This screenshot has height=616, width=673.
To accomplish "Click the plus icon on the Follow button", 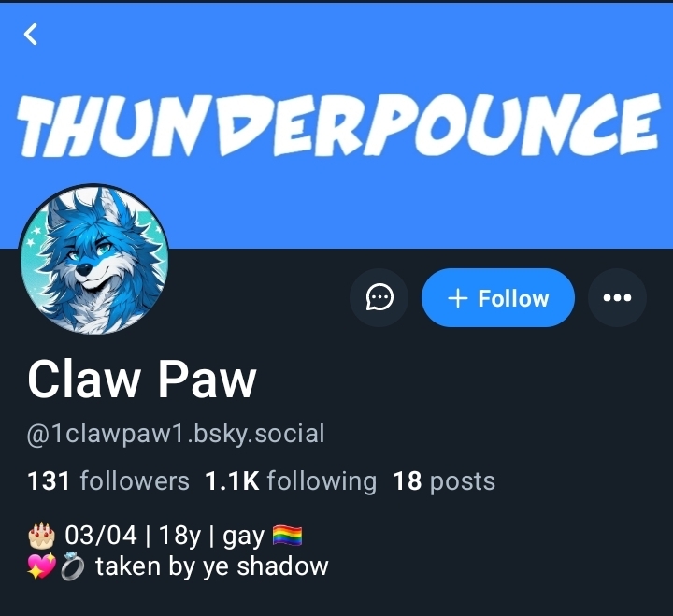I will pyautogui.click(x=457, y=298).
